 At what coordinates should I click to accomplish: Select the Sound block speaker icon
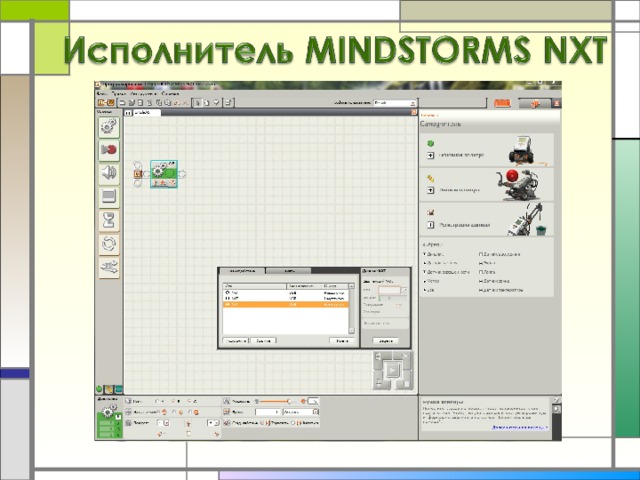[109, 173]
